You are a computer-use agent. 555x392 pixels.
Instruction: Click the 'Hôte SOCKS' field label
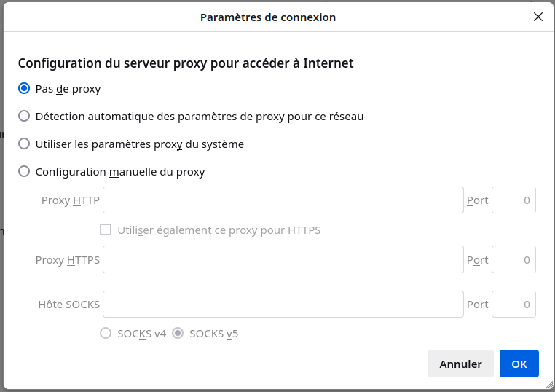(68, 305)
